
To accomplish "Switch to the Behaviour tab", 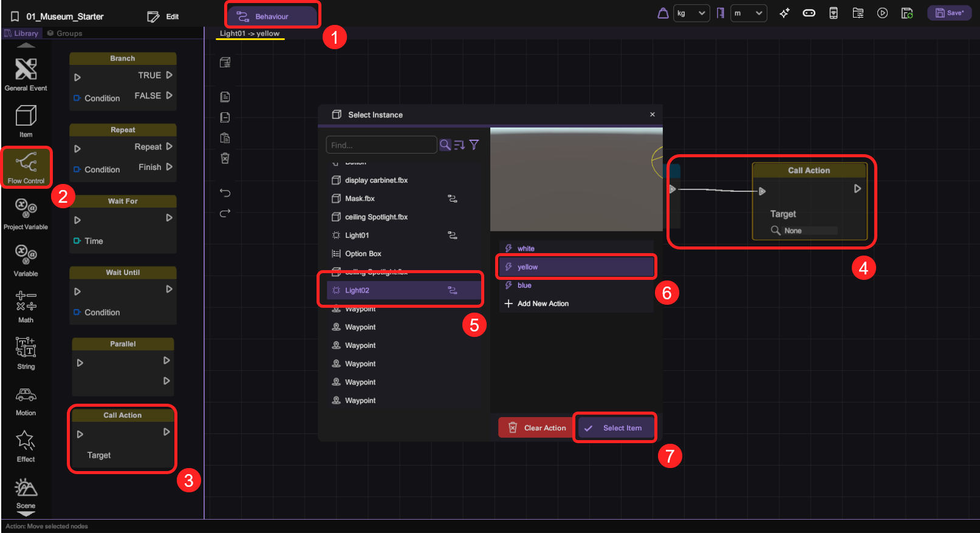I will pos(272,16).
